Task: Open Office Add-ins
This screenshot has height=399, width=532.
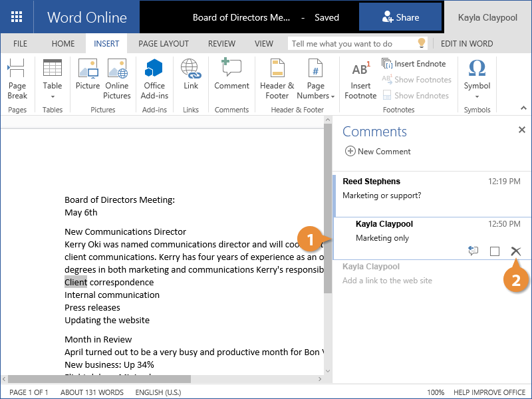Action: click(154, 78)
